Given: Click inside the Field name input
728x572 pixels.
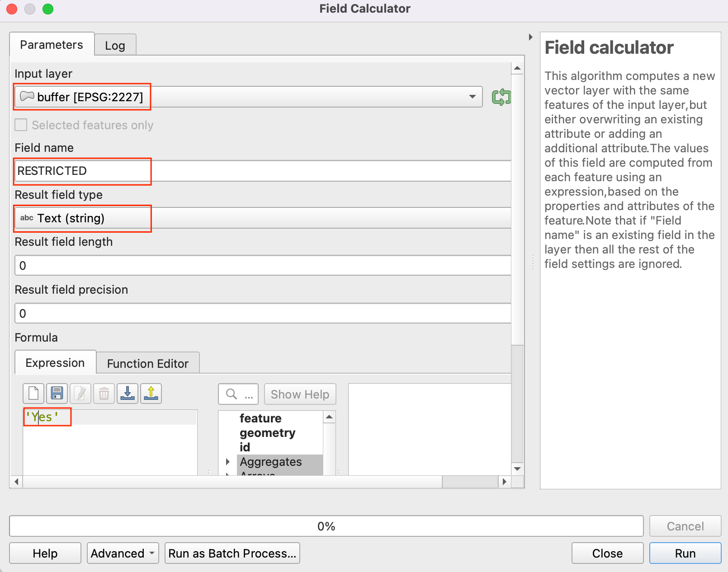Looking at the screenshot, I should (262, 171).
